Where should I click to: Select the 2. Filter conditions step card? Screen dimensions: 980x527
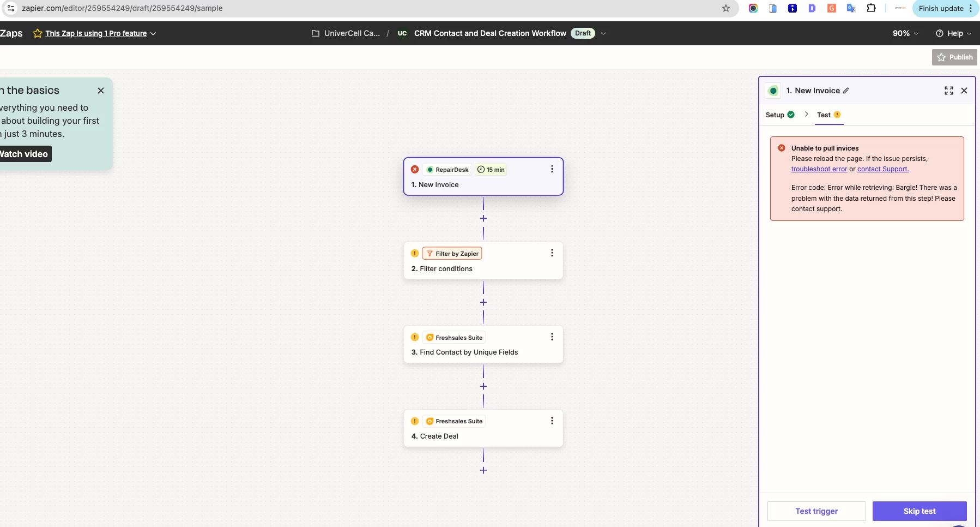point(483,260)
